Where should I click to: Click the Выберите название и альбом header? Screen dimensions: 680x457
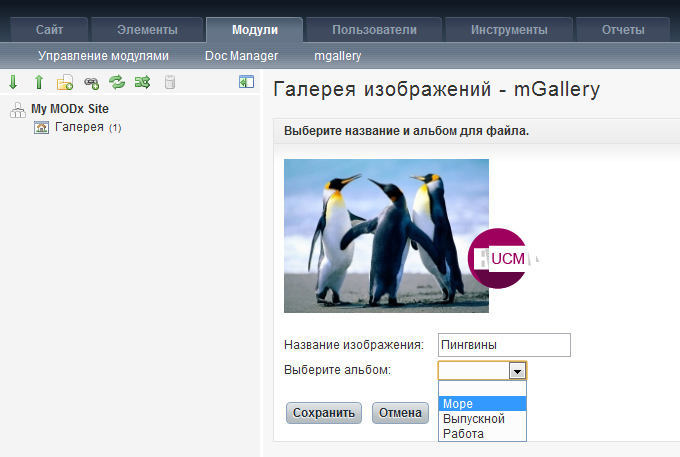[406, 131]
